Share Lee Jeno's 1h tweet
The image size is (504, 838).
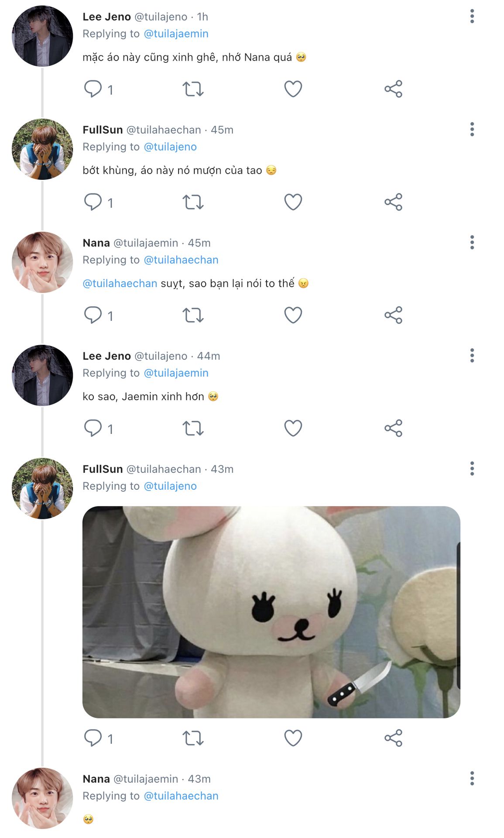(393, 89)
